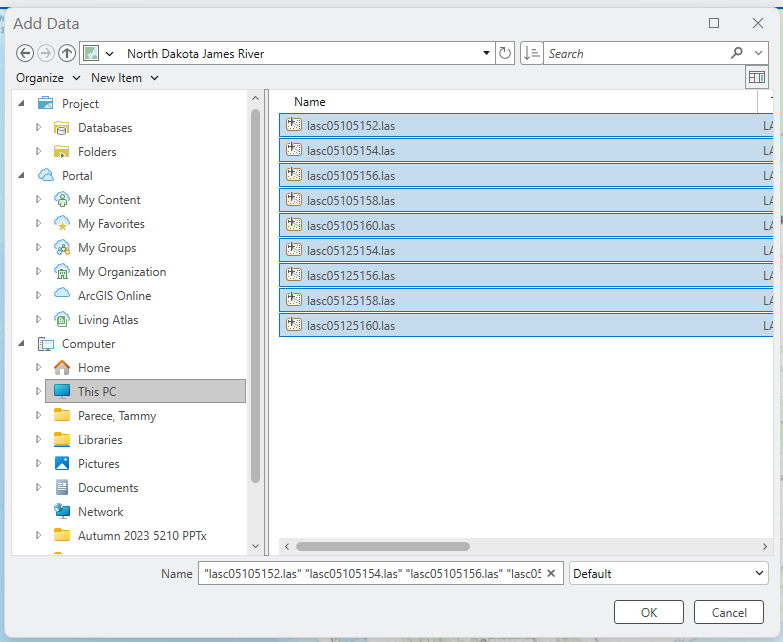Click the My Organization building icon
Image resolution: width=783 pixels, height=642 pixels.
(x=61, y=271)
